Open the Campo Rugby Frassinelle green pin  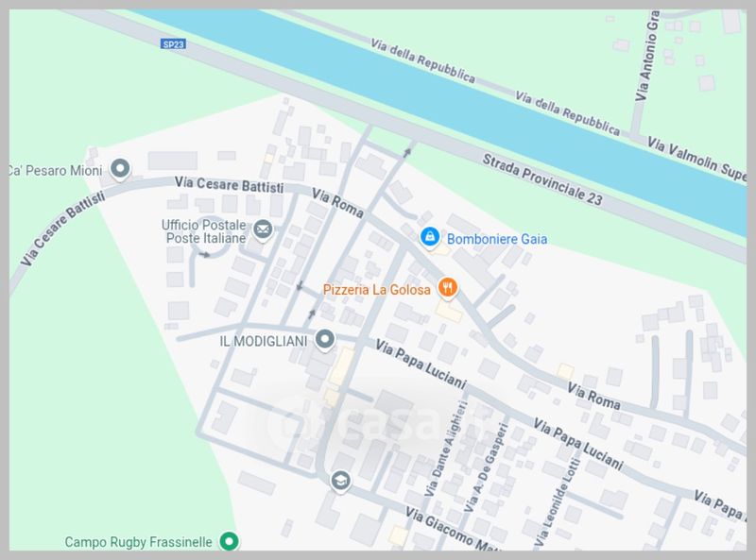coord(229,541)
